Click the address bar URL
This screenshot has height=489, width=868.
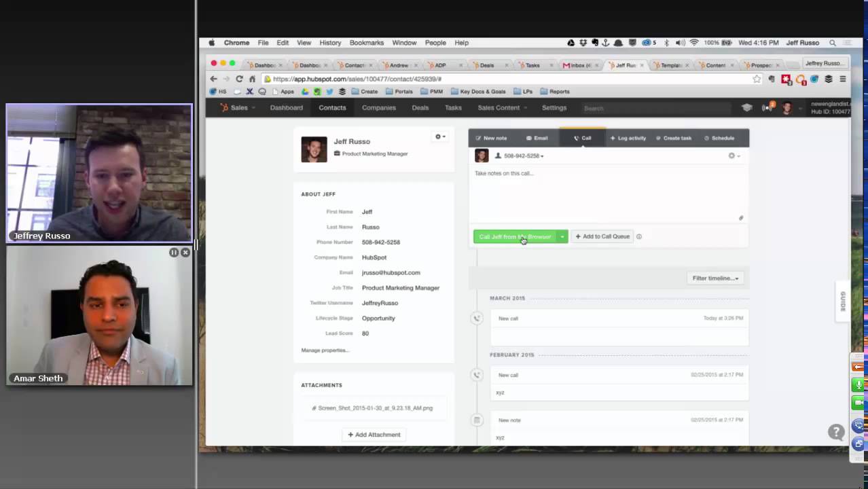(x=357, y=79)
